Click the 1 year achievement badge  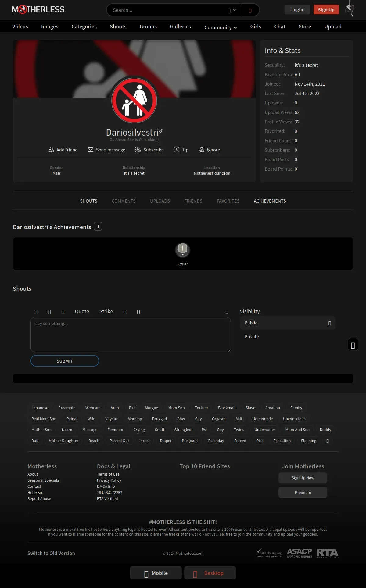182,250
